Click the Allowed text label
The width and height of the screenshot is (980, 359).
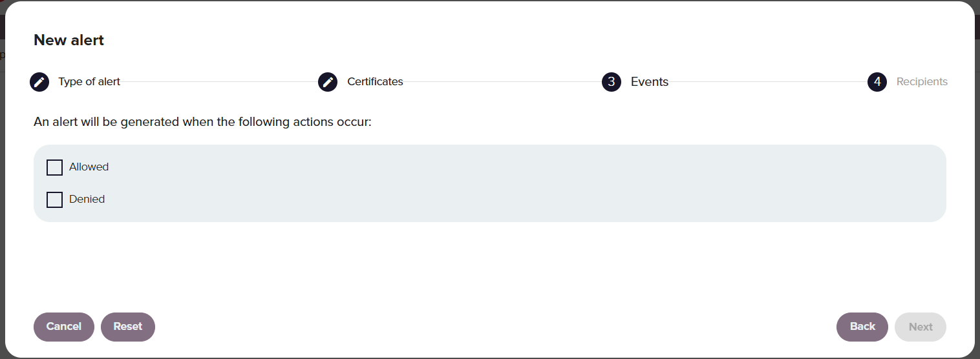coord(89,167)
